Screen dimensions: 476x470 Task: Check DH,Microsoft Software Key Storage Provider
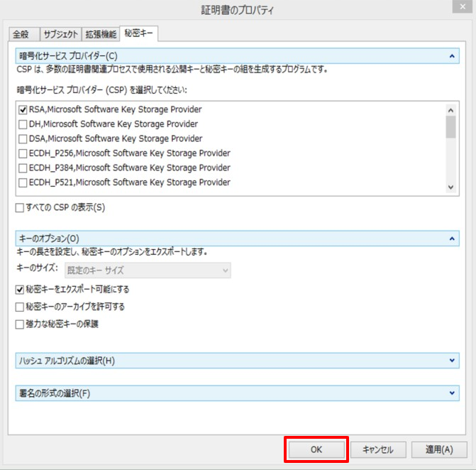23,124
